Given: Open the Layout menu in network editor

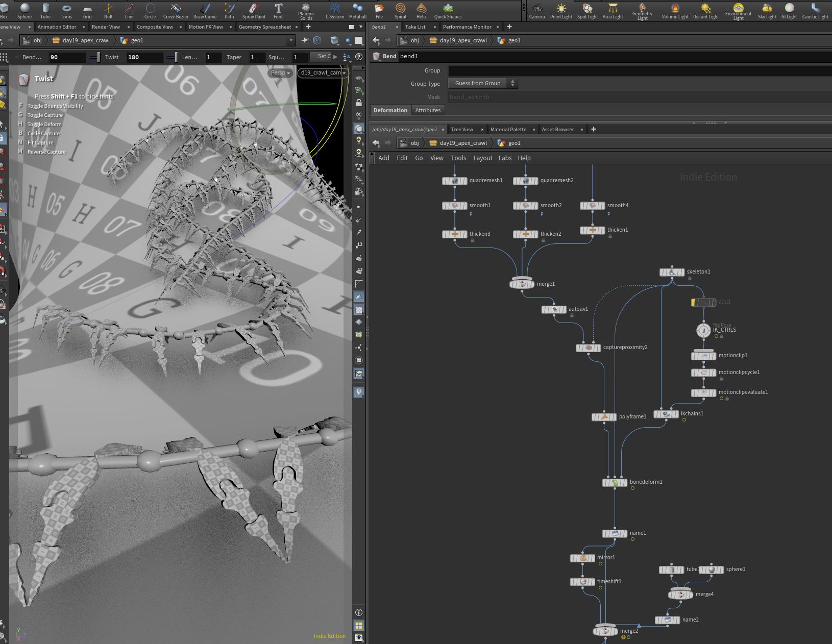Looking at the screenshot, I should (x=482, y=158).
